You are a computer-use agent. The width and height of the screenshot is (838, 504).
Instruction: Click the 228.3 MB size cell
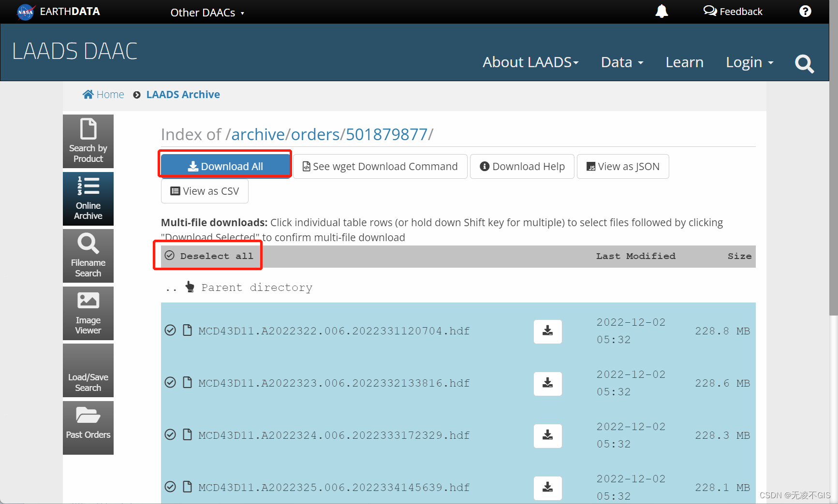[x=722, y=435]
